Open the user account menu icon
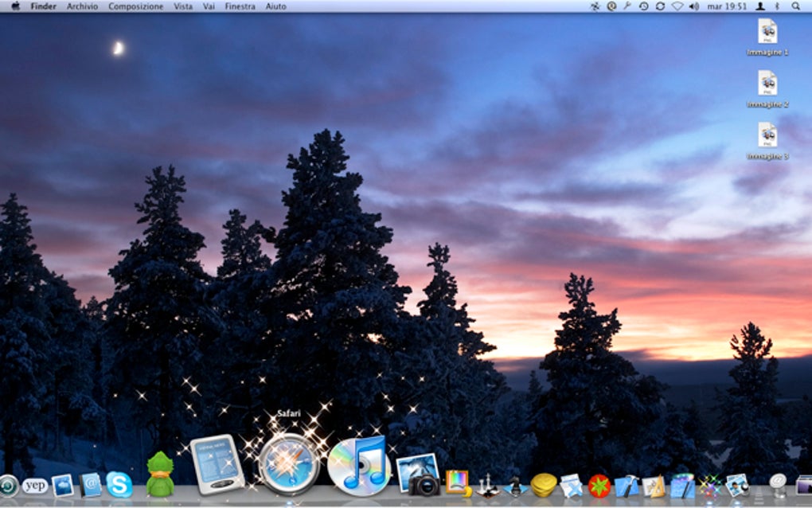 click(x=760, y=6)
